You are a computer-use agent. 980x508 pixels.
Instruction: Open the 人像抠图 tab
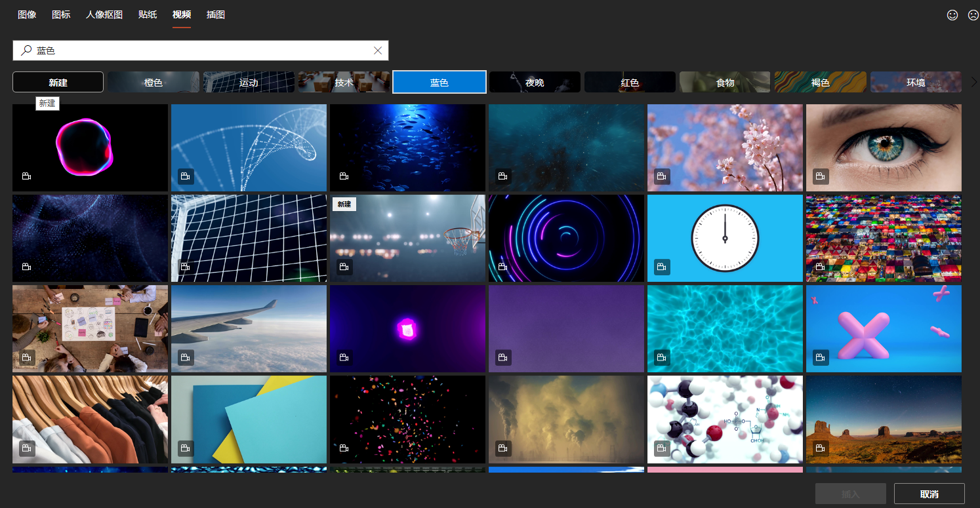pyautogui.click(x=104, y=14)
